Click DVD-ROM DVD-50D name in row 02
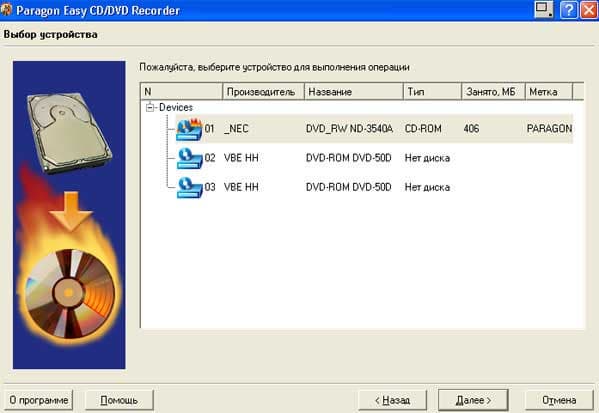Screen dimensions: 599x413 348,158
